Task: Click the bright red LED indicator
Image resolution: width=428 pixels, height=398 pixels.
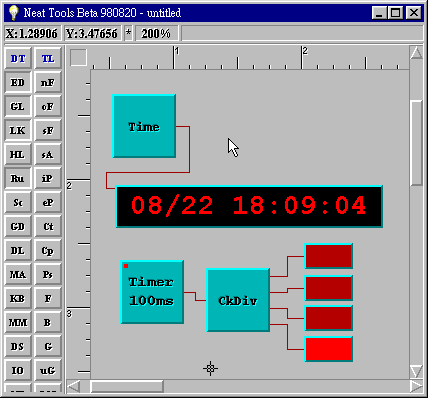Action: (329, 349)
